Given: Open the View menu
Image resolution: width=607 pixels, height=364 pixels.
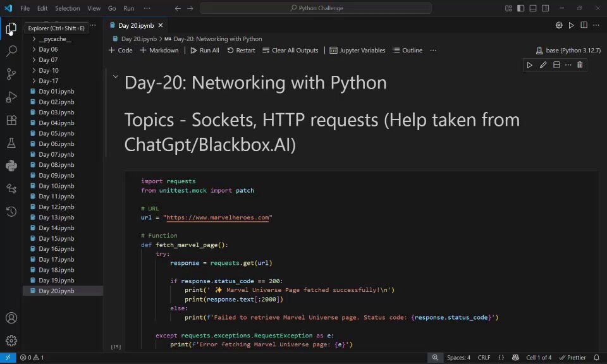Looking at the screenshot, I should point(94,8).
